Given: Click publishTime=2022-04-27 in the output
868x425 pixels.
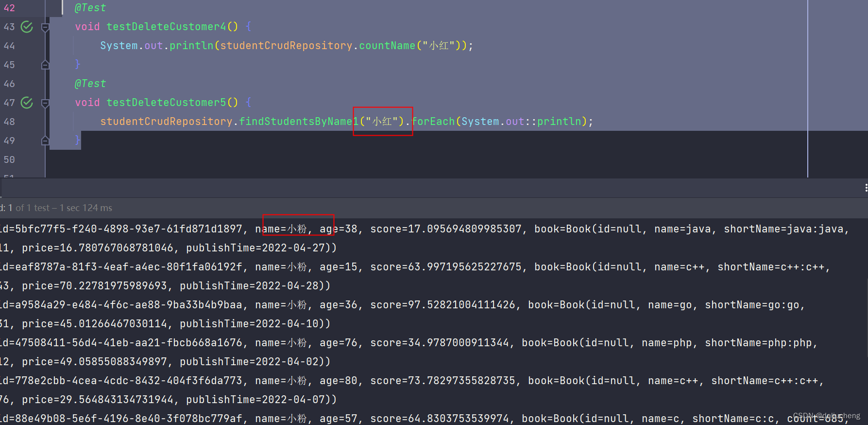Looking at the screenshot, I should 255,248.
